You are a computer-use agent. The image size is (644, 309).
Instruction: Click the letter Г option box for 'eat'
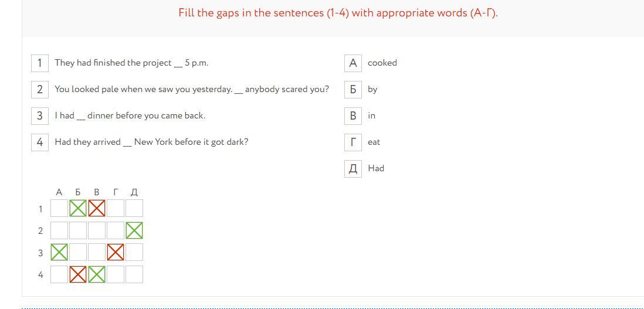click(353, 142)
